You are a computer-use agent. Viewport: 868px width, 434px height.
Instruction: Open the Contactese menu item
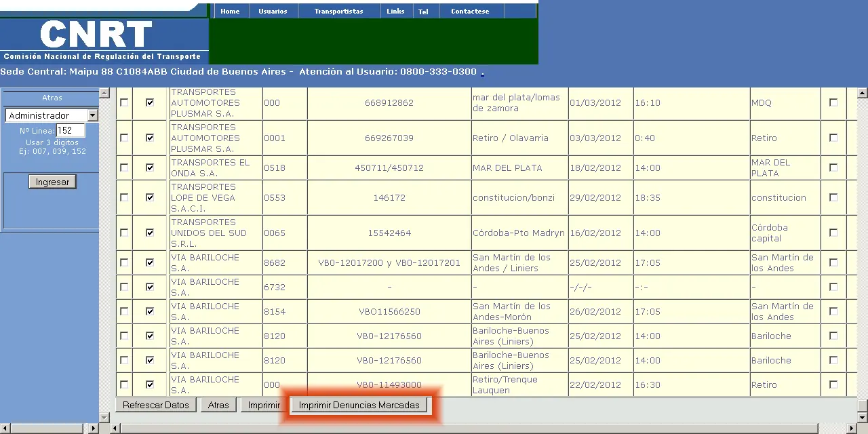(x=470, y=11)
